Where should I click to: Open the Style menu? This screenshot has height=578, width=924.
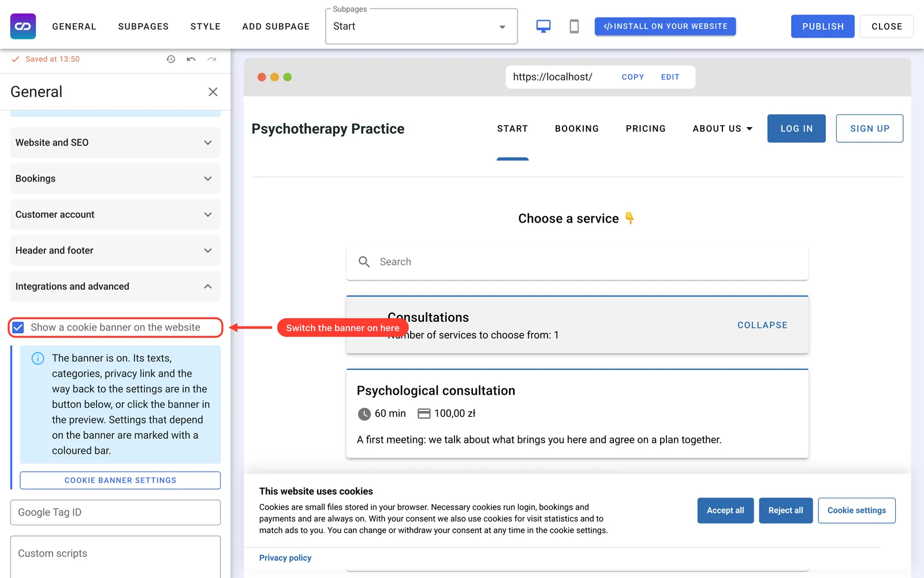tap(206, 27)
